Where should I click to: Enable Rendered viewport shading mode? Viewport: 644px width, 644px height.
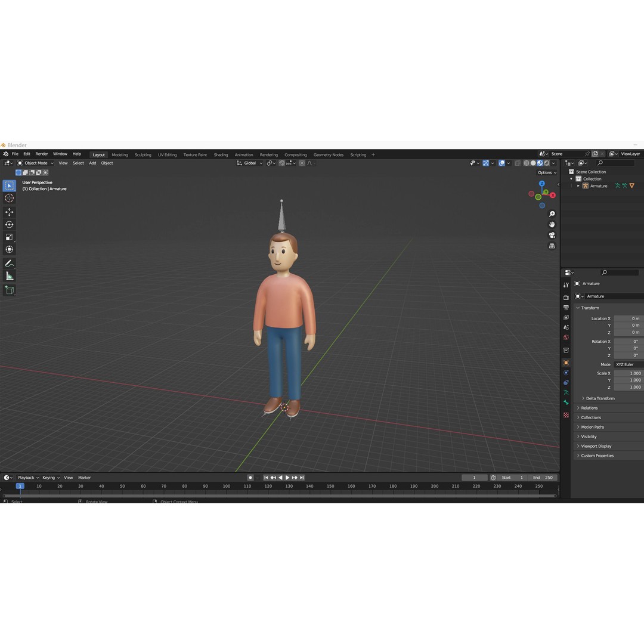point(546,163)
